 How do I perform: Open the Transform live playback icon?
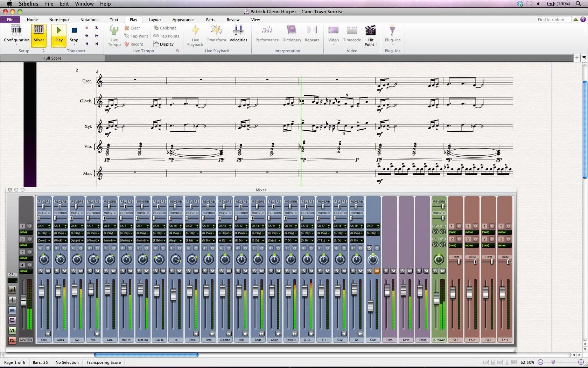(x=216, y=34)
